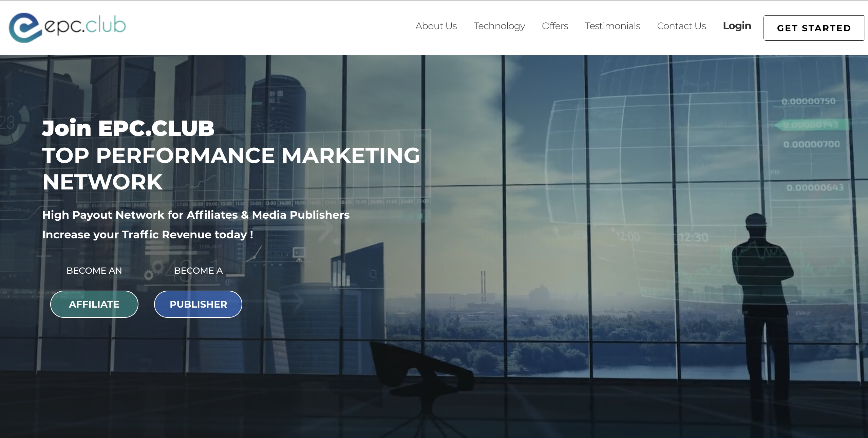This screenshot has width=868, height=438.
Task: View the Testimonials section
Action: point(612,26)
